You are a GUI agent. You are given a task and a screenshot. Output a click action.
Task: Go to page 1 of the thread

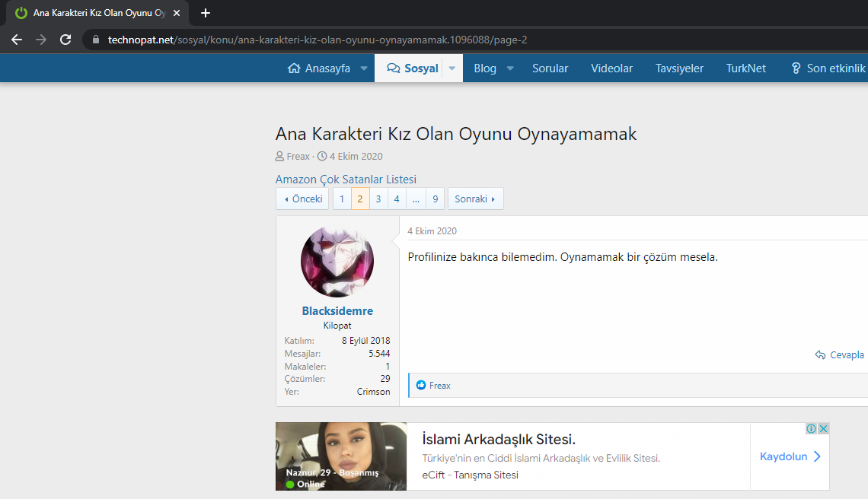342,199
